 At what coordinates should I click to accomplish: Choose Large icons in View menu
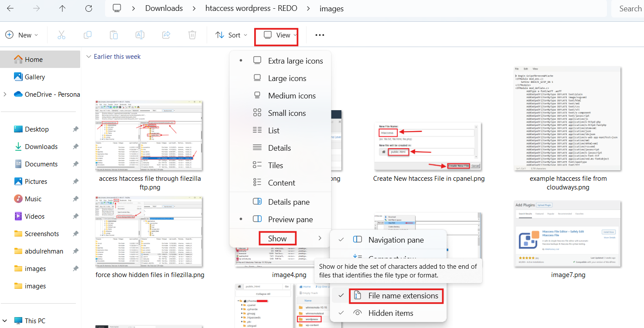(x=287, y=78)
